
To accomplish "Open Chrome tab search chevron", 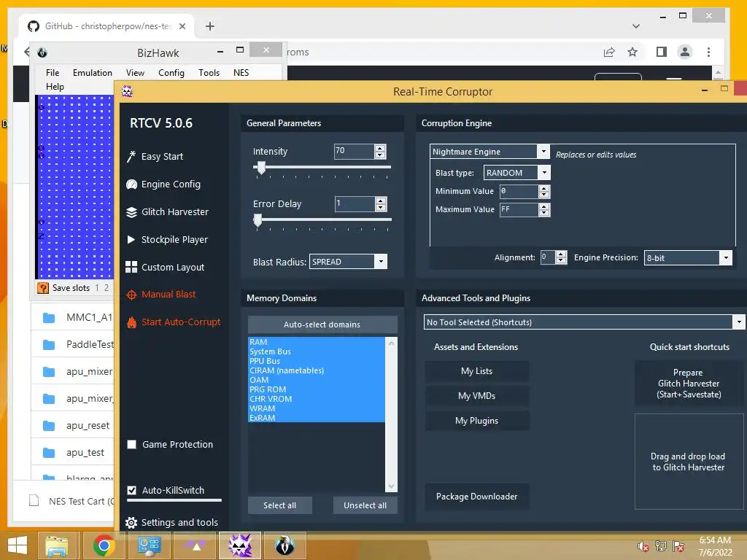I will point(635,26).
